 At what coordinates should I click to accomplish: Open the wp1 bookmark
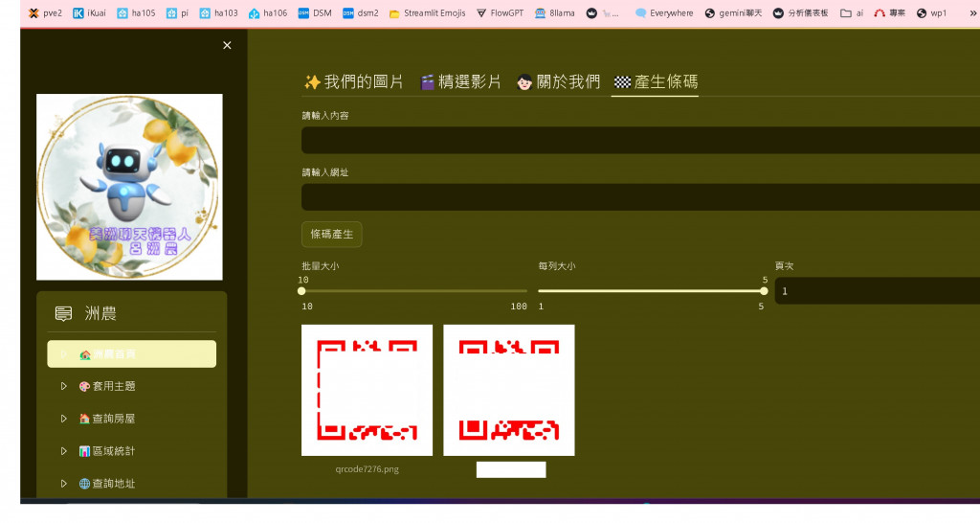pos(931,13)
